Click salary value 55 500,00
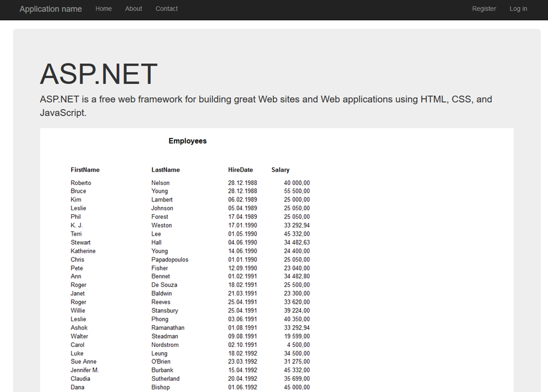This screenshot has width=548, height=392. pos(297,191)
